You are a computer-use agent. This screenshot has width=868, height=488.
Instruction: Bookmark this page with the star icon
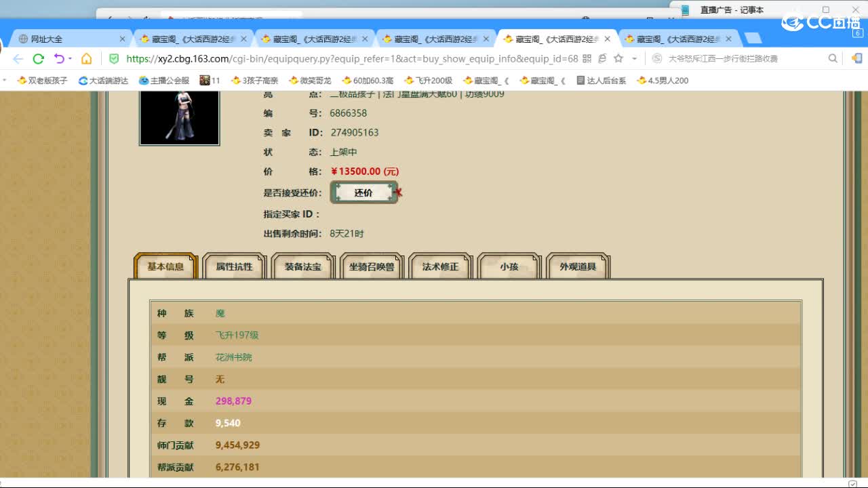(x=618, y=58)
